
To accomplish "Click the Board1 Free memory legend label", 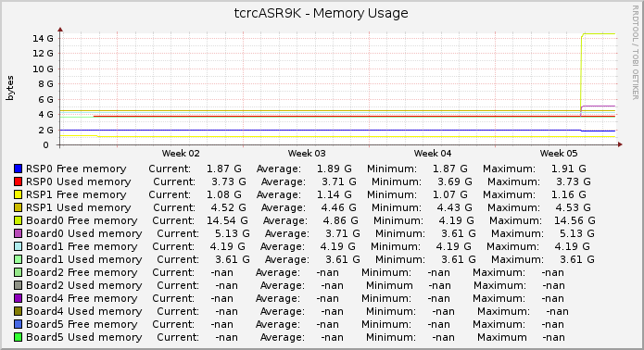I will (82, 246).
